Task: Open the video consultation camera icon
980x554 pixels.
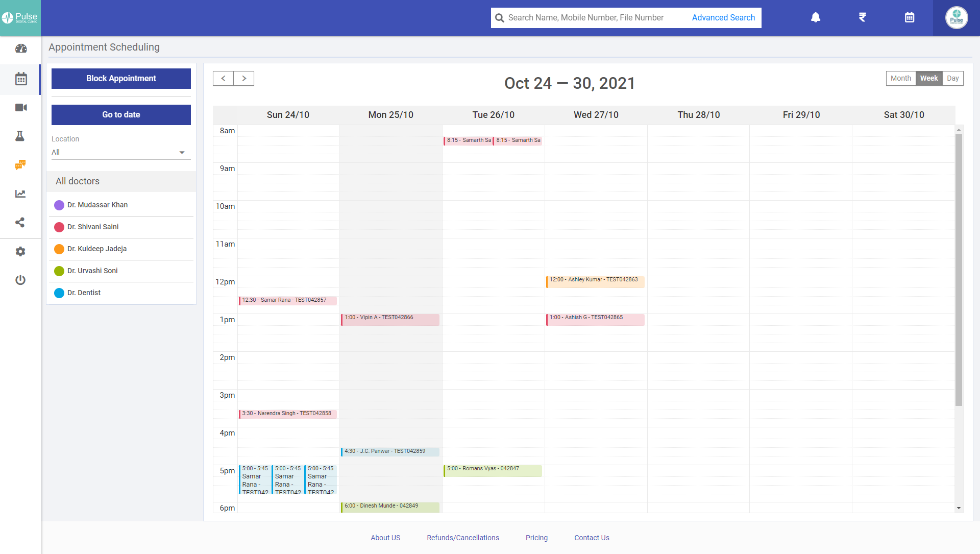Action: coord(20,107)
